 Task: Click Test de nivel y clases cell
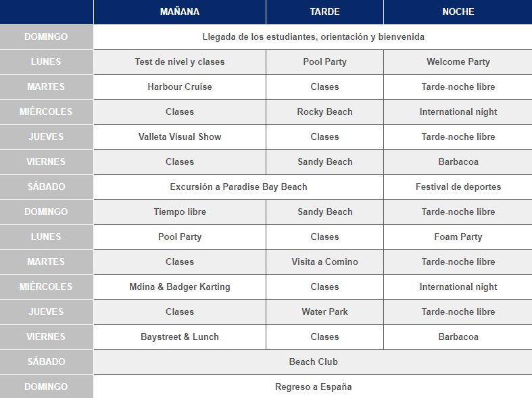(180, 61)
